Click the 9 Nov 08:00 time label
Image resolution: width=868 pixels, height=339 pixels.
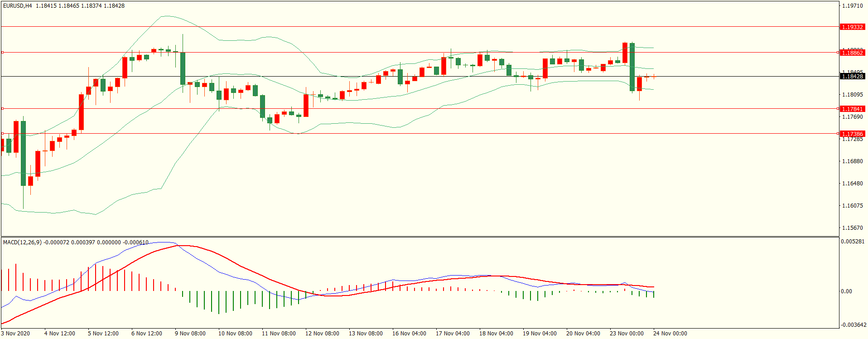(x=190, y=334)
